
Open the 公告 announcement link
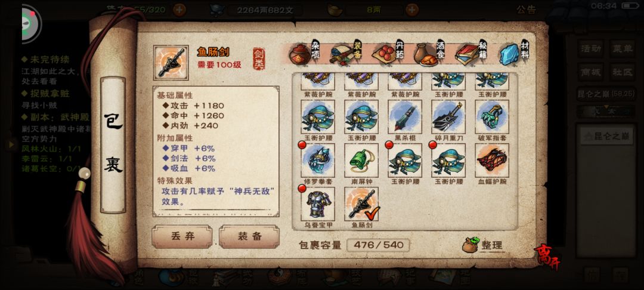click(x=526, y=10)
